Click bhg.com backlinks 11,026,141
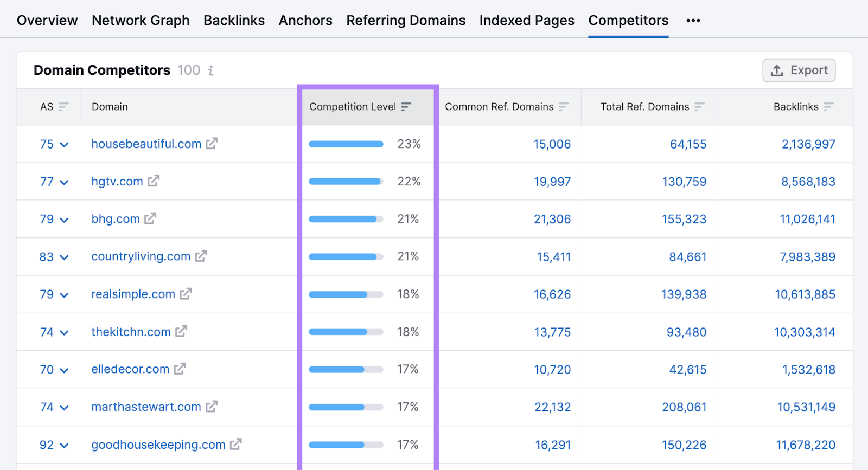 pyautogui.click(x=807, y=219)
